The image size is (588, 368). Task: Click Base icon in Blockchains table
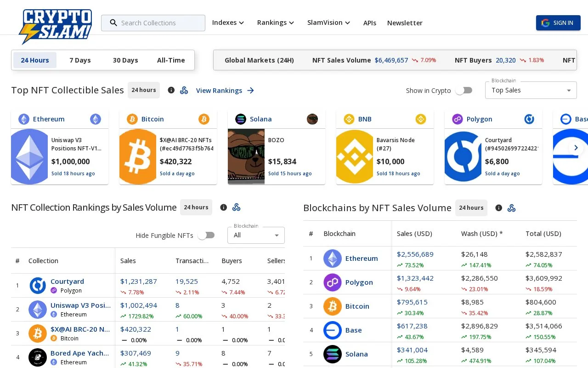(x=333, y=330)
